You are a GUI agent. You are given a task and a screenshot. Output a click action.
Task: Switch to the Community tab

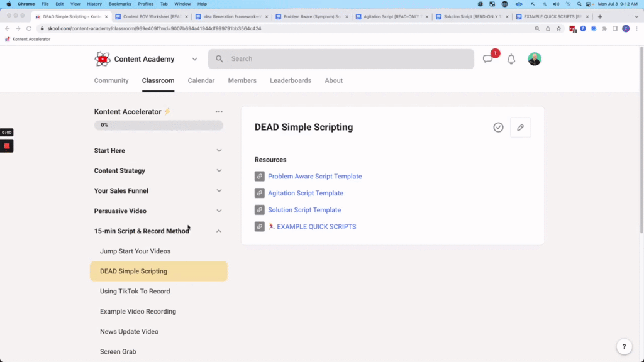coord(111,80)
